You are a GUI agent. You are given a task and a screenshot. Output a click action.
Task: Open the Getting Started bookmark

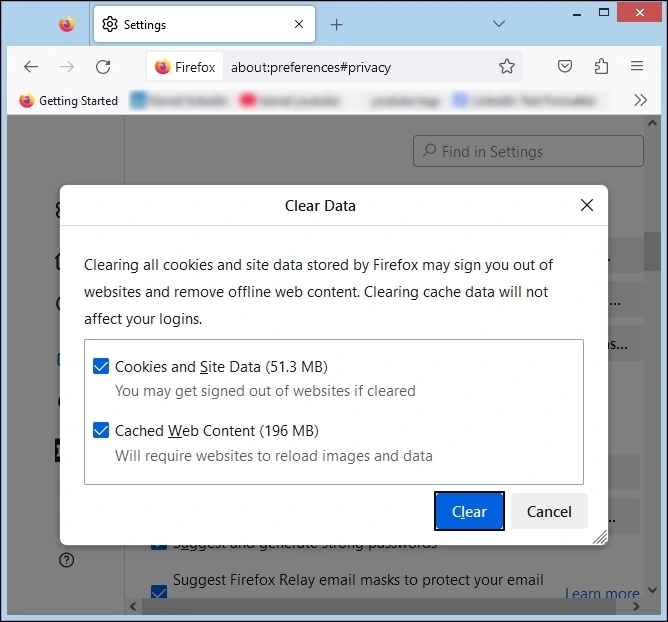point(68,101)
